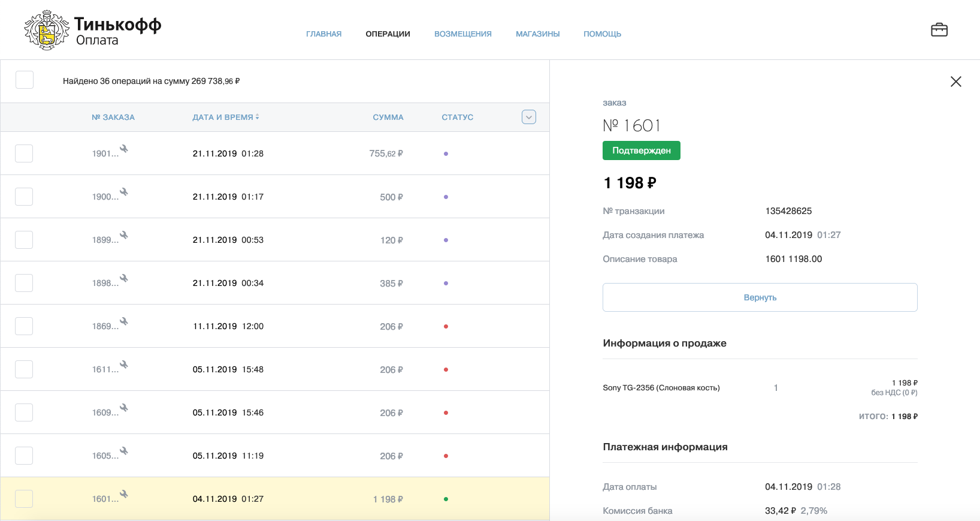The width and height of the screenshot is (980, 521).
Task: Click the wrench icon beside order 1901
Action: point(124,149)
